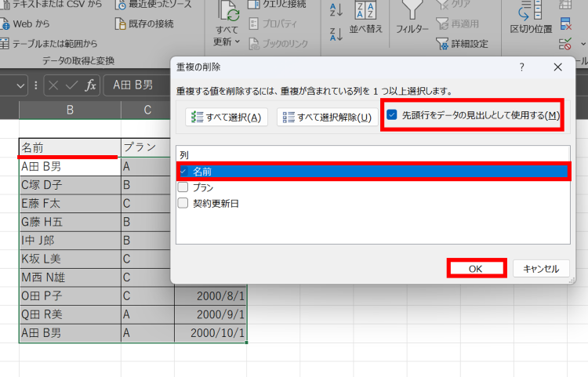Screen dimensions: 588x377
Task: Sort ascending with the A-Z icon
Action: point(336,10)
